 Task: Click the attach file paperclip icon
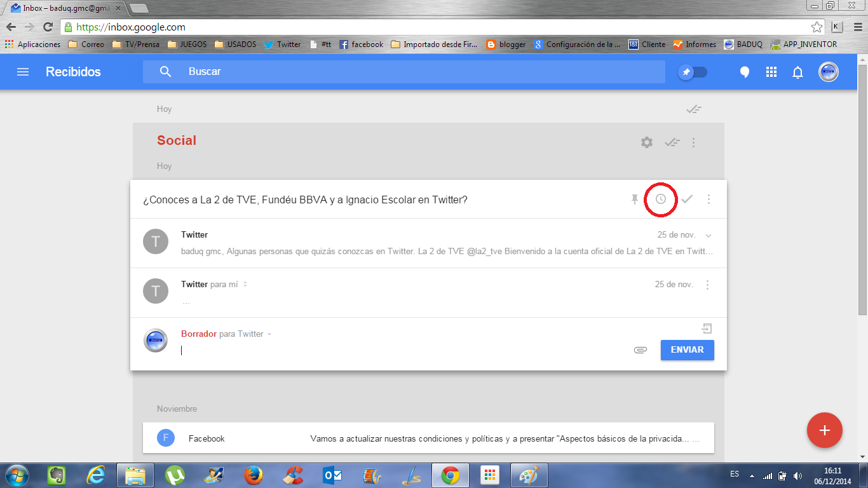tap(641, 350)
